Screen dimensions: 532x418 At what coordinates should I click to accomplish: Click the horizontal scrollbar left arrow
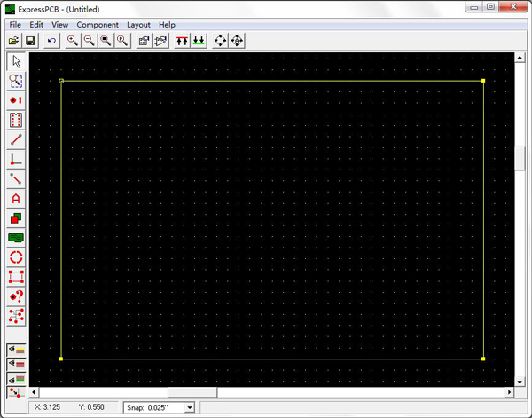coord(34,392)
